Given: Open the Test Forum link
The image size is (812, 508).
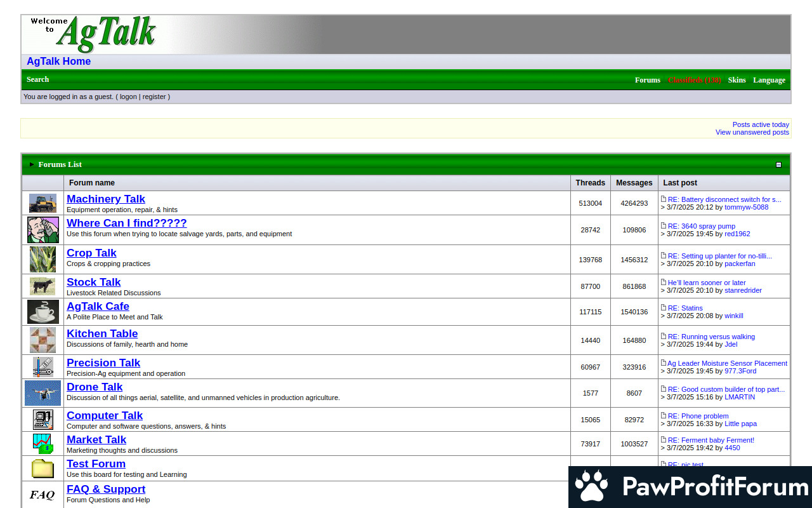Looking at the screenshot, I should pyautogui.click(x=96, y=464).
